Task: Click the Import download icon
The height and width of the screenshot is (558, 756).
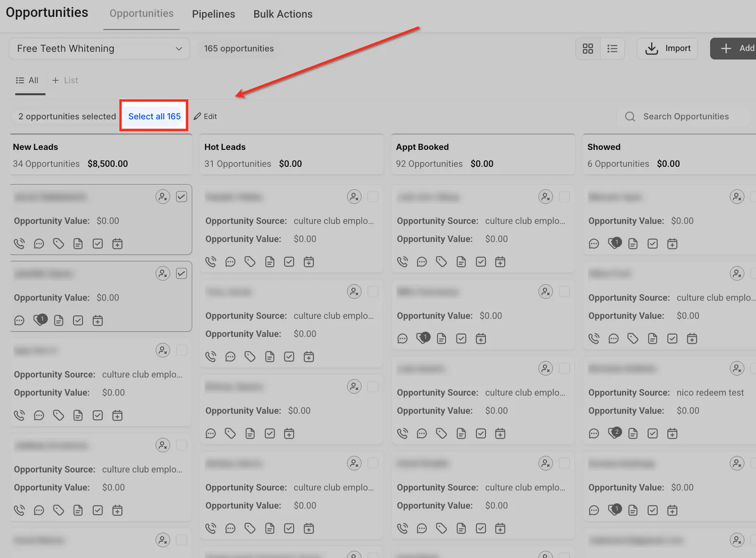Action: [x=652, y=49]
